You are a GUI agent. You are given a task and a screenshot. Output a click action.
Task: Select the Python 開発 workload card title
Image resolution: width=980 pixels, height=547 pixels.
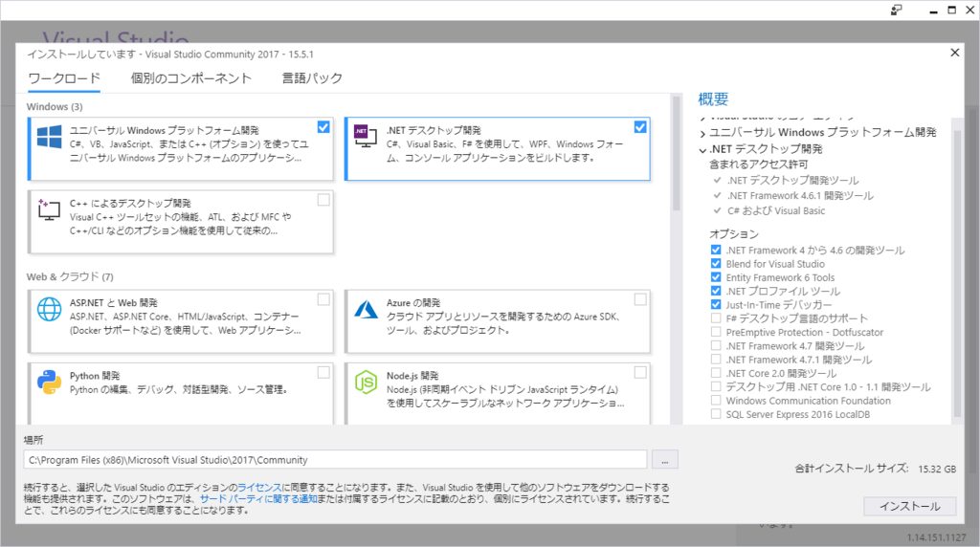coord(95,375)
